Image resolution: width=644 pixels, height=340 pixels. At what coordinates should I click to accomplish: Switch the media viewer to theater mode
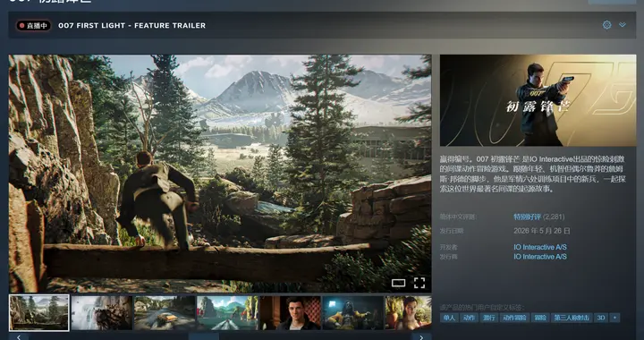[x=398, y=283]
